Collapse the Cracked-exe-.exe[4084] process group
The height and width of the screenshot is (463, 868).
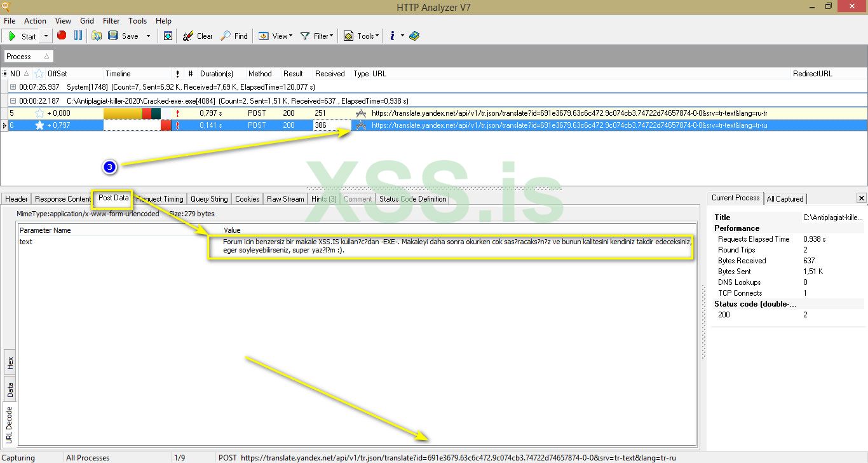click(13, 100)
